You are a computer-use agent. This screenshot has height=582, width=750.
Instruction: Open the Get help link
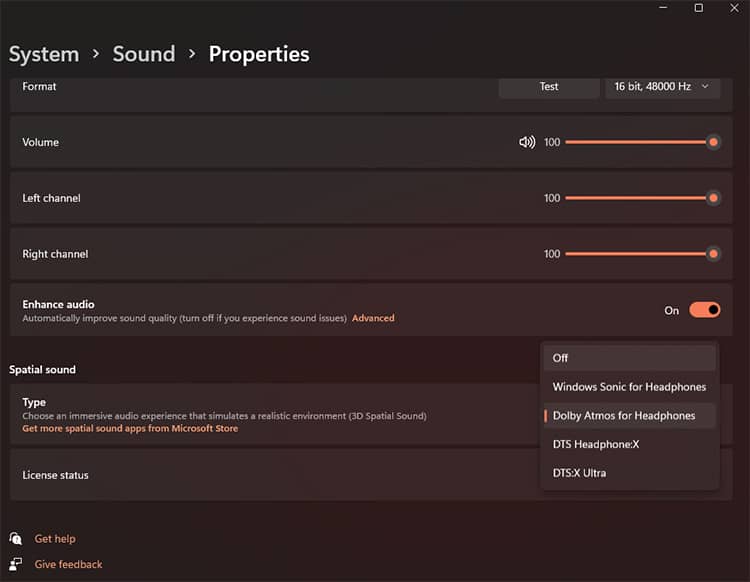click(x=55, y=538)
